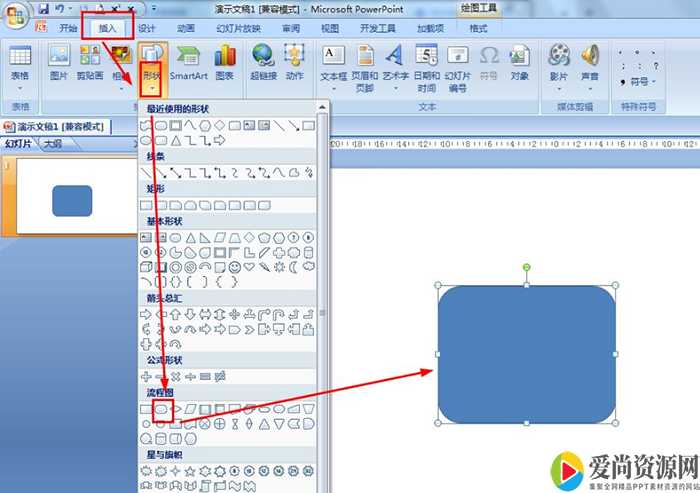
Task: Click the 表格 (Table) insert icon
Action: coord(20,62)
